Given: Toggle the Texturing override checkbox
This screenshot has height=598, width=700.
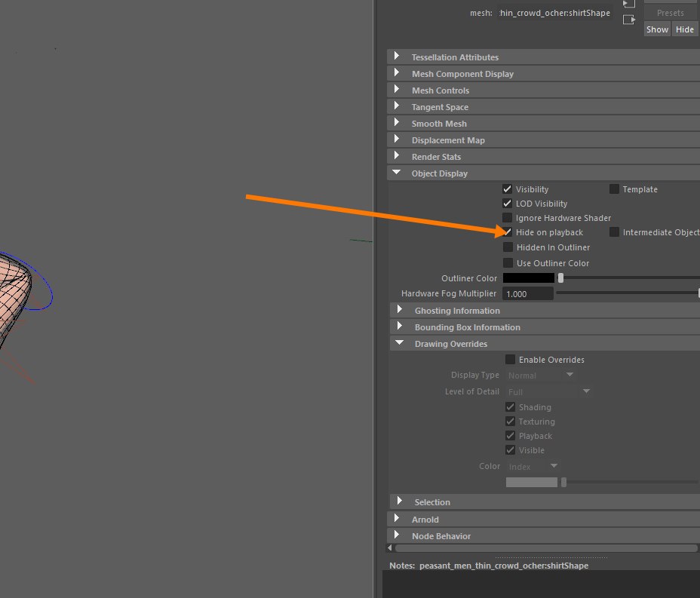Looking at the screenshot, I should pos(510,422).
